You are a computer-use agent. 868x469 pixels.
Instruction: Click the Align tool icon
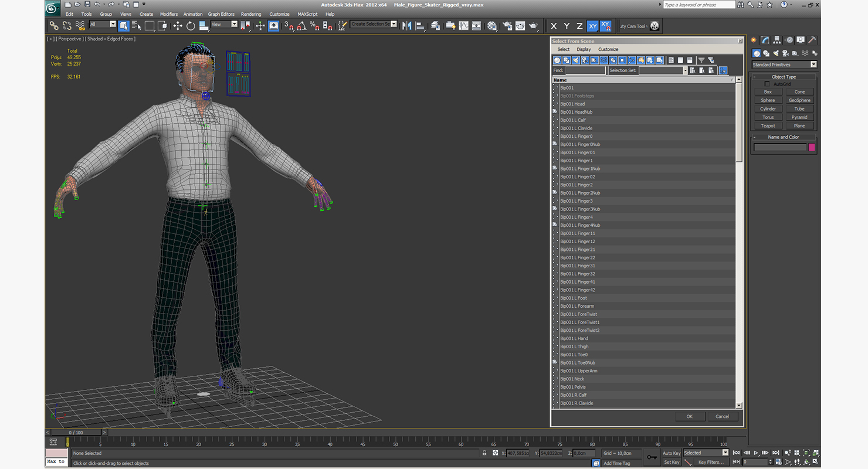419,25
